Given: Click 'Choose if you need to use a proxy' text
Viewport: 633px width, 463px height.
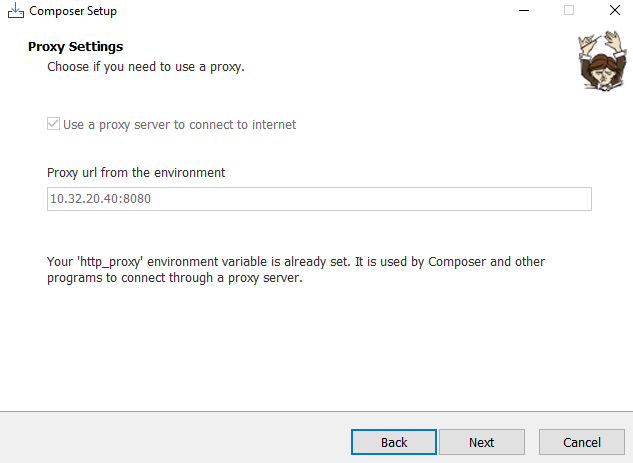Looking at the screenshot, I should click(x=146, y=67).
